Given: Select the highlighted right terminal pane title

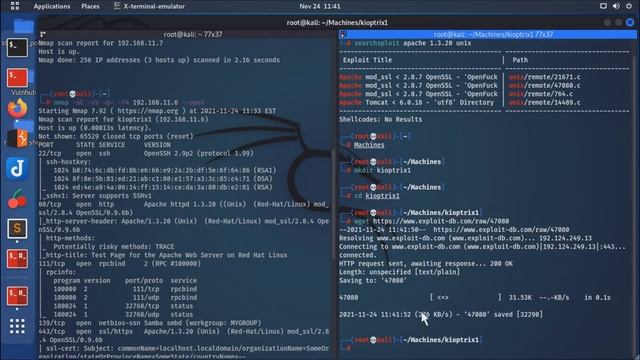Looking at the screenshot, I should click(x=493, y=34).
